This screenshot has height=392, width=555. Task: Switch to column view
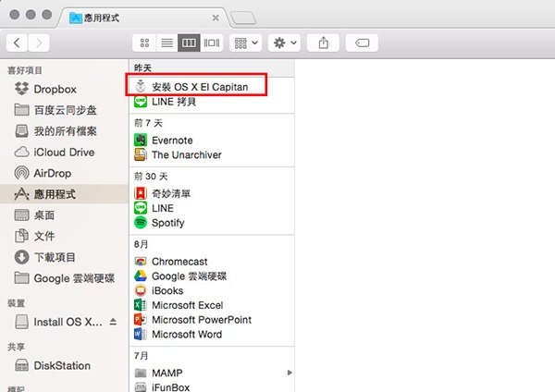189,43
